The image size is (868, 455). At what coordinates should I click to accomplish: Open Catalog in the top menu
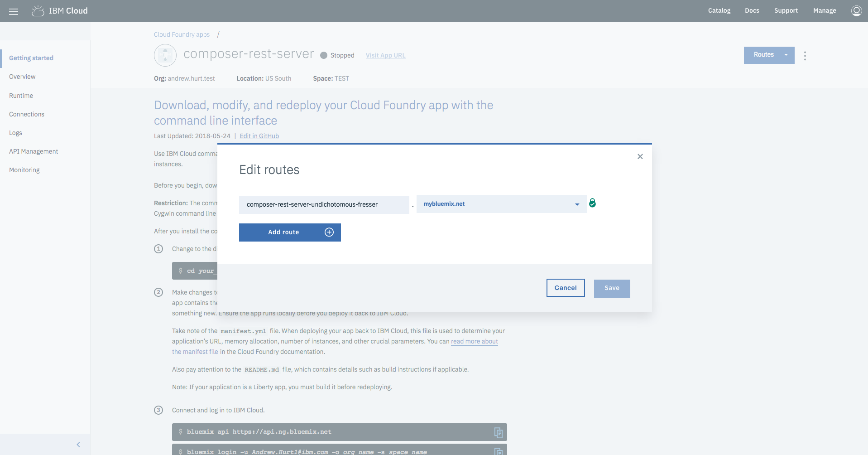[x=719, y=10]
